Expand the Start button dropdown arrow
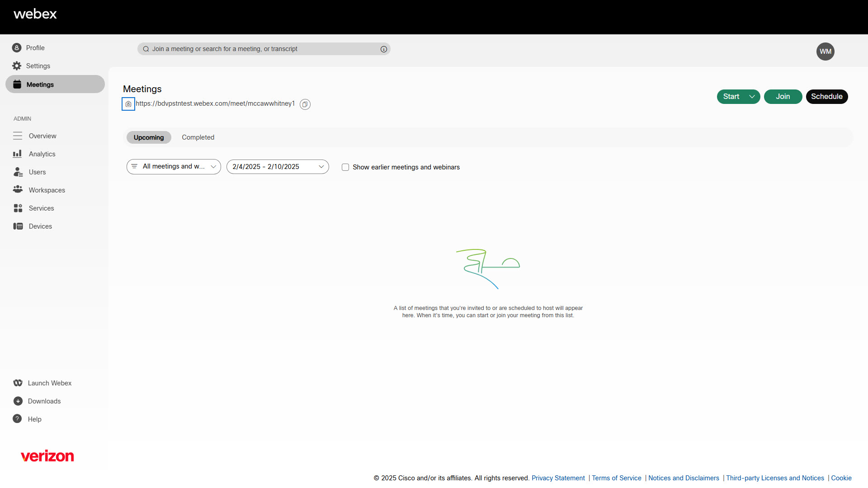 [752, 97]
